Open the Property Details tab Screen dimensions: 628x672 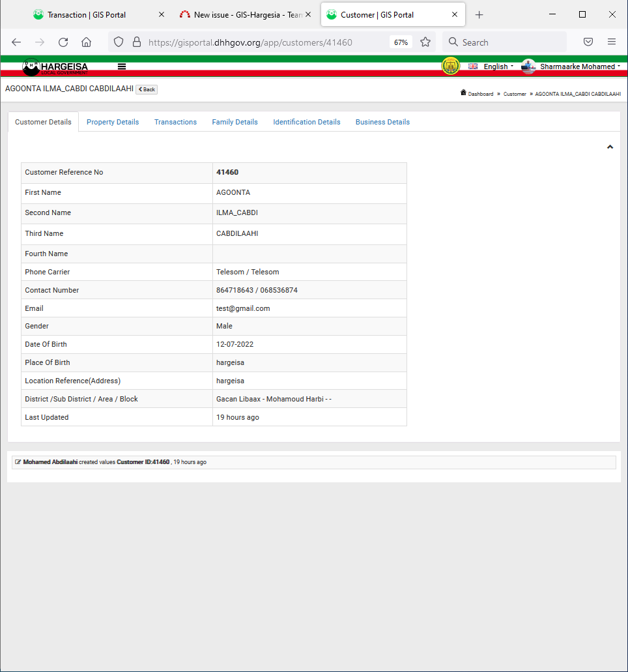point(113,122)
